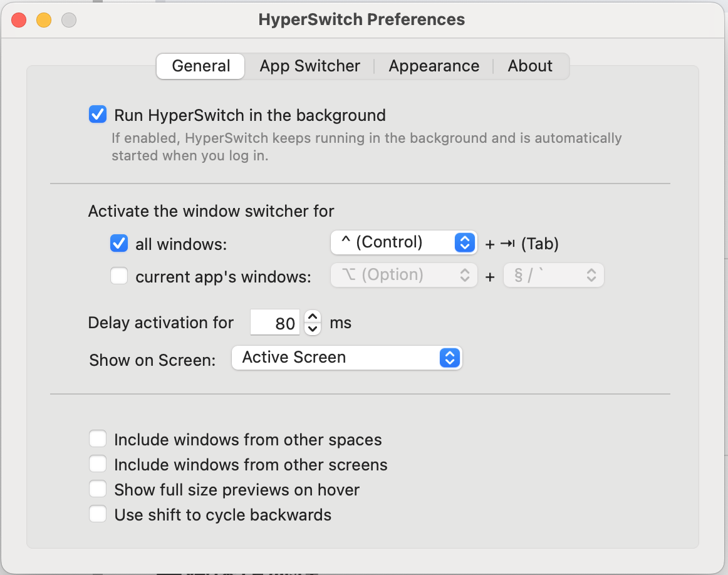Enable Show full size previews on hover

point(98,489)
